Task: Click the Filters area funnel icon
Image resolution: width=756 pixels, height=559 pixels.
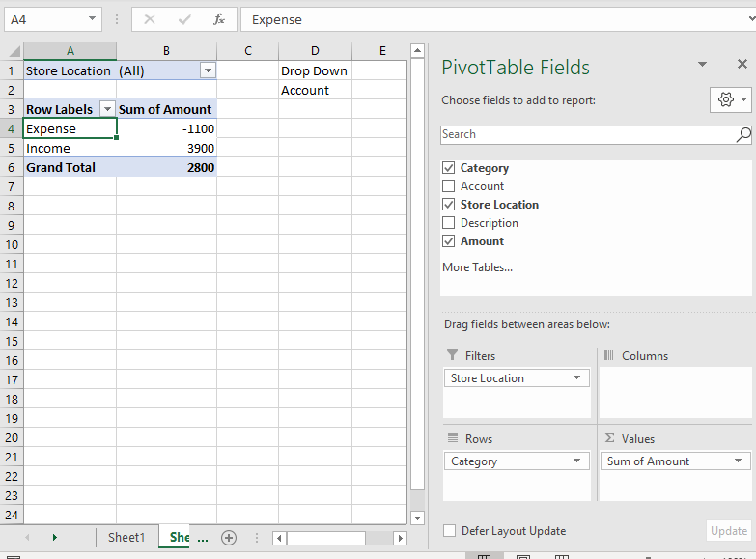Action: point(452,355)
